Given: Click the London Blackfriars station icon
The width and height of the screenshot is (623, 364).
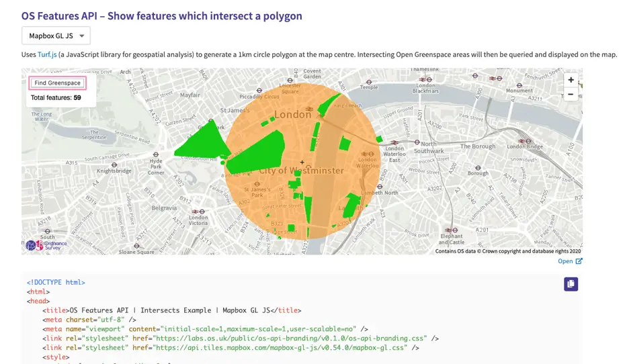Looking at the screenshot, I should tap(425, 80).
